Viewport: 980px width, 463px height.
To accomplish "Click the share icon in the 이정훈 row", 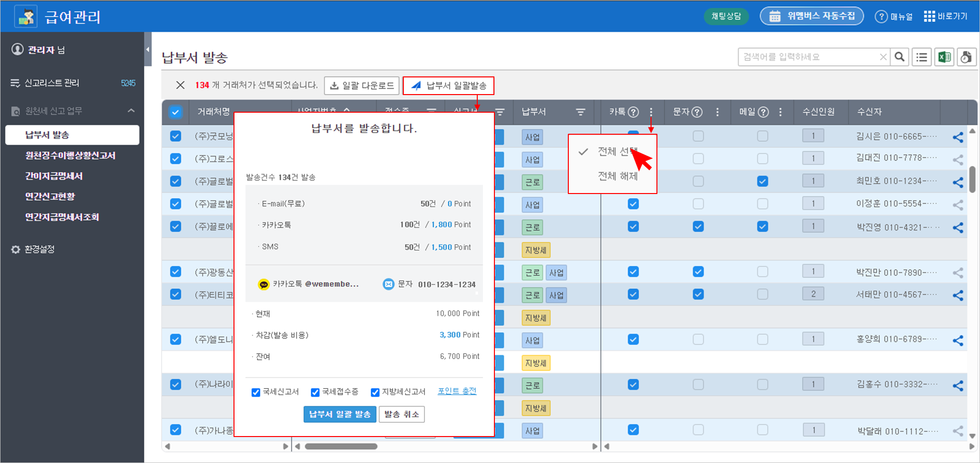I will coord(958,205).
